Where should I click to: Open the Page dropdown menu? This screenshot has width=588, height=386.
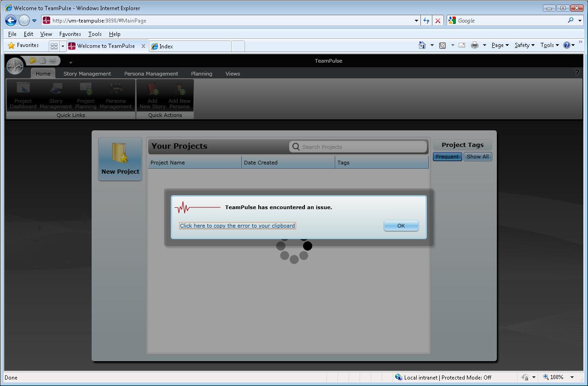[x=500, y=45]
